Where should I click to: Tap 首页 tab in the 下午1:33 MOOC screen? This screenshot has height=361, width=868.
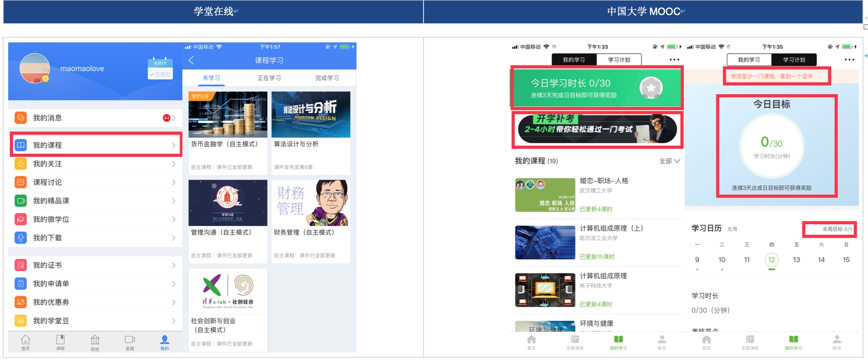(x=532, y=343)
